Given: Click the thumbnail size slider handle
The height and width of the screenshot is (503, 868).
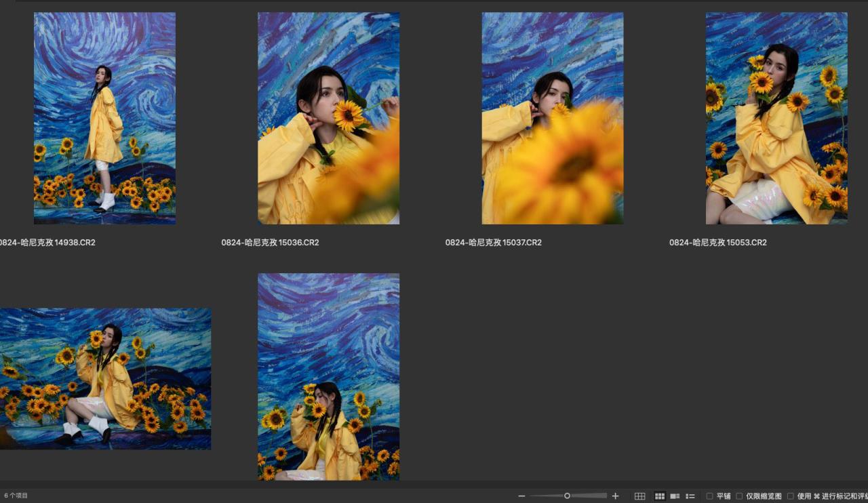Looking at the screenshot, I should pyautogui.click(x=567, y=496).
